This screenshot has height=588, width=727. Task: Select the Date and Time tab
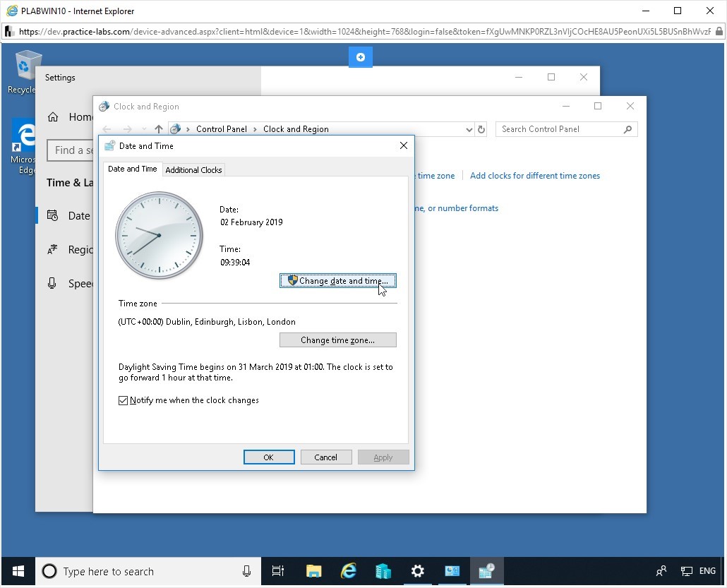pos(133,169)
